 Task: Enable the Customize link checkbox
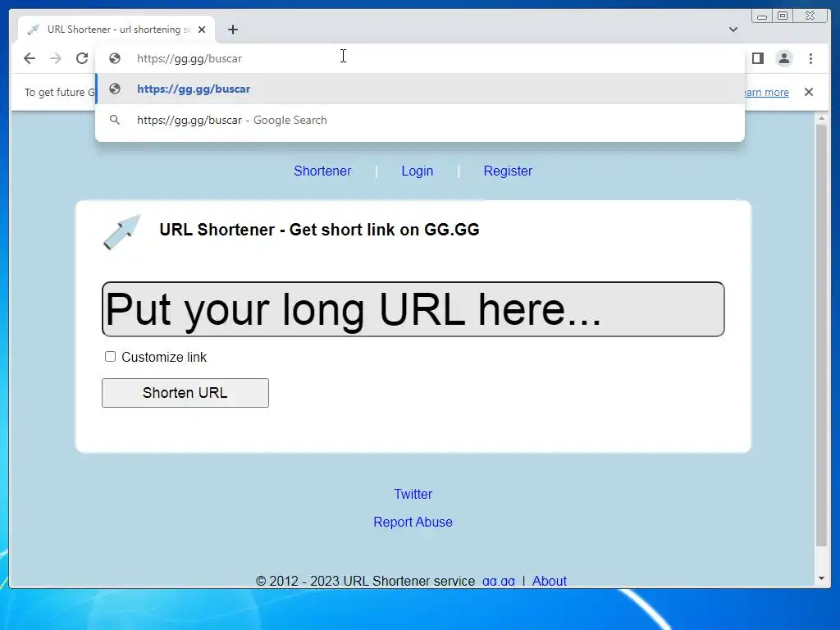point(111,357)
